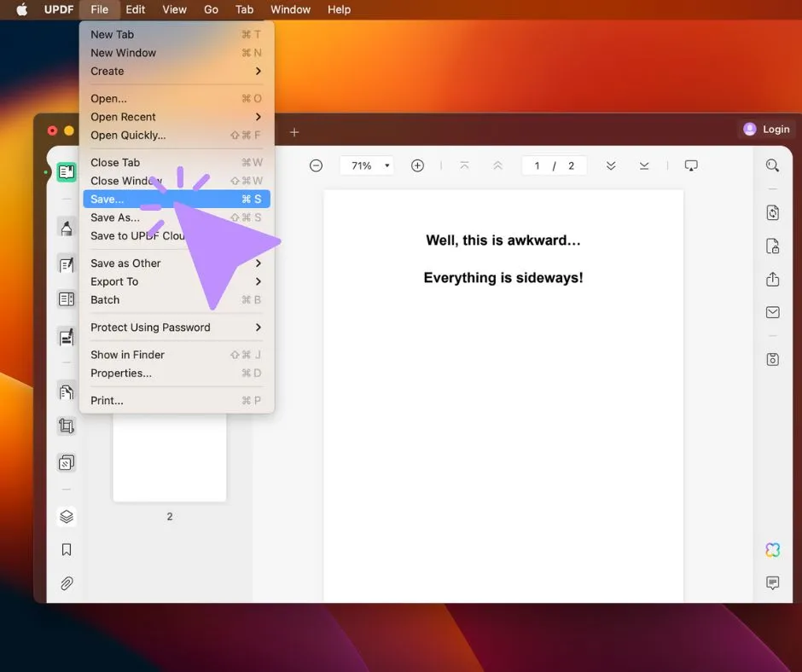This screenshot has width=802, height=672.
Task: Choose Open Quickly... menu item
Action: click(177, 135)
